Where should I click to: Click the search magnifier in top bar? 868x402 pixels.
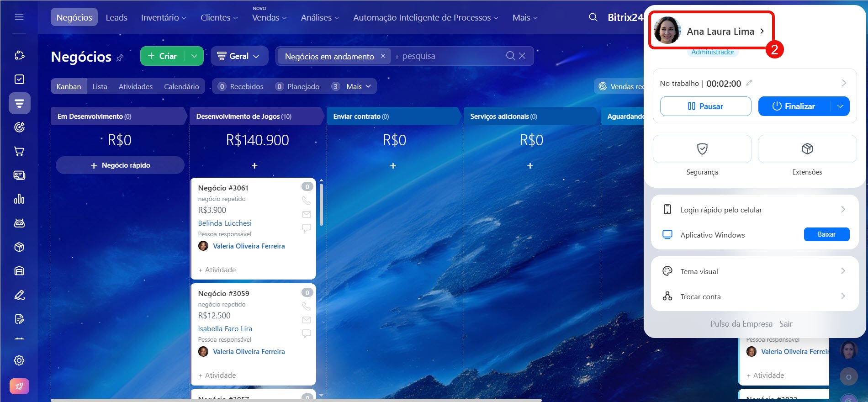click(x=593, y=17)
